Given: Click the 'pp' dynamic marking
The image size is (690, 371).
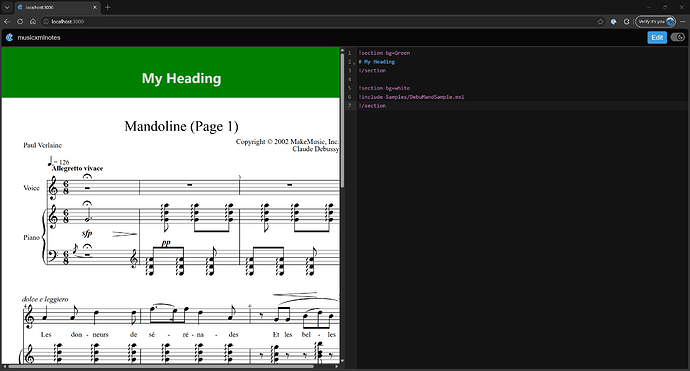Looking at the screenshot, I should tap(165, 243).
